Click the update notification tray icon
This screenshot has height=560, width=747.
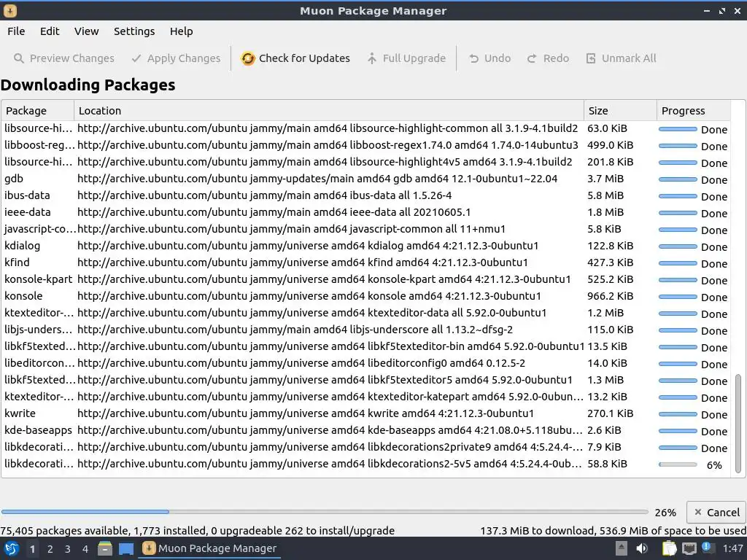(707, 547)
